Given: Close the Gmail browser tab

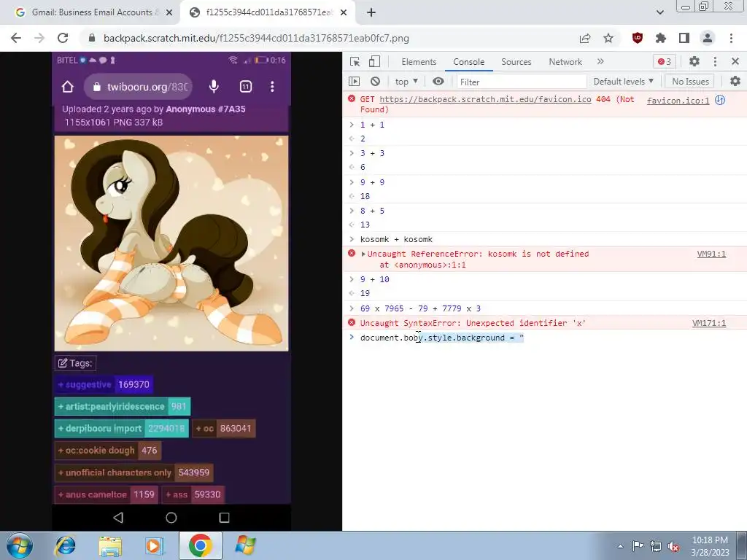Looking at the screenshot, I should (x=169, y=12).
